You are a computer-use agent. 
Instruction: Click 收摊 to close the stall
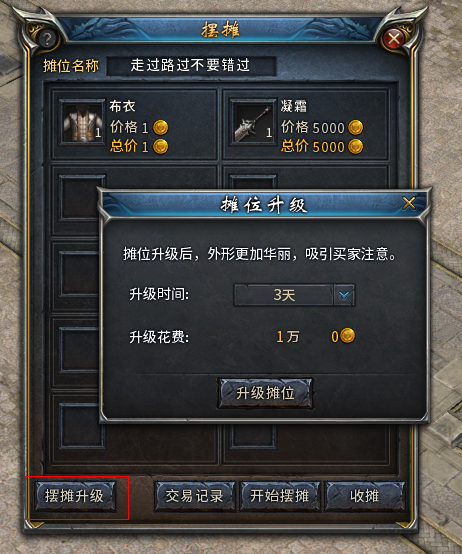point(365,496)
